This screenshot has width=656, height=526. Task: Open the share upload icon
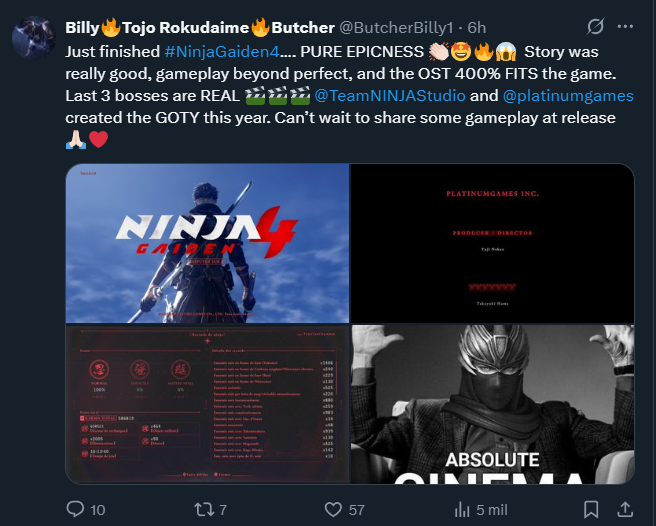(625, 509)
